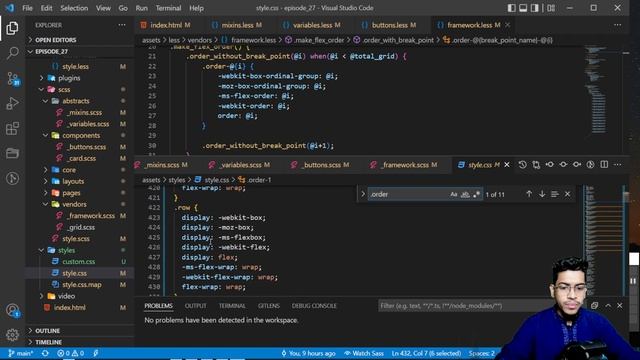Open custom.css in the explorer
The height and width of the screenshot is (360, 640).
pyautogui.click(x=78, y=262)
